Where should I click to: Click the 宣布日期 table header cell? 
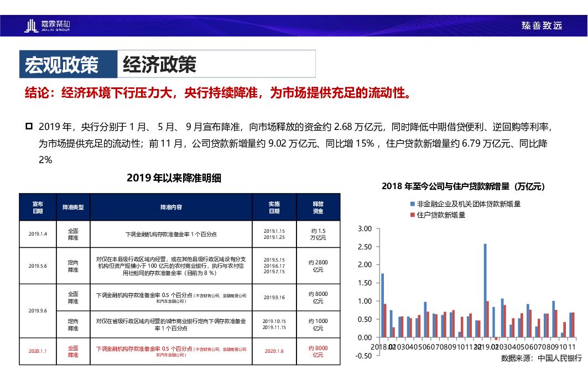[x=38, y=207]
